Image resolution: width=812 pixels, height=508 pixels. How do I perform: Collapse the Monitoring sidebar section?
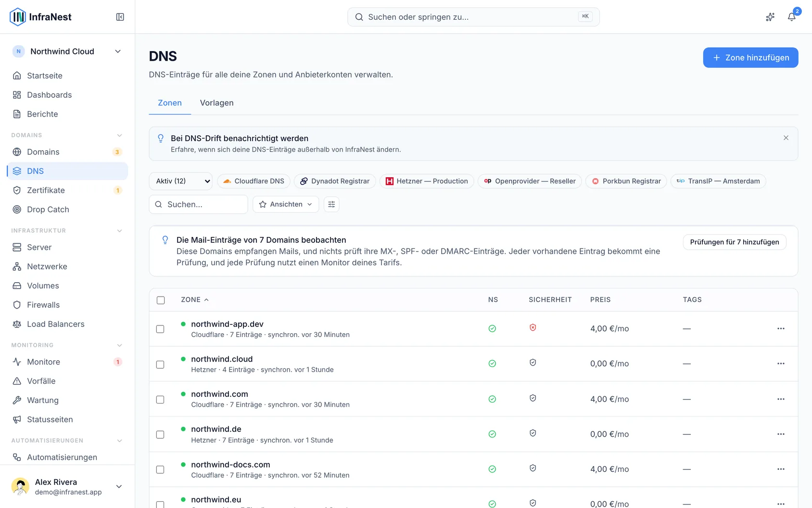(x=119, y=345)
